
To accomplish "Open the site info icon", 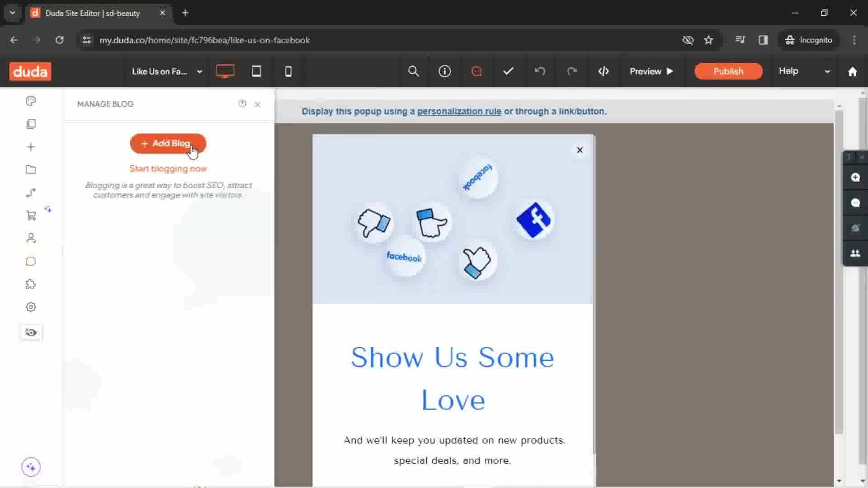I will pyautogui.click(x=445, y=71).
